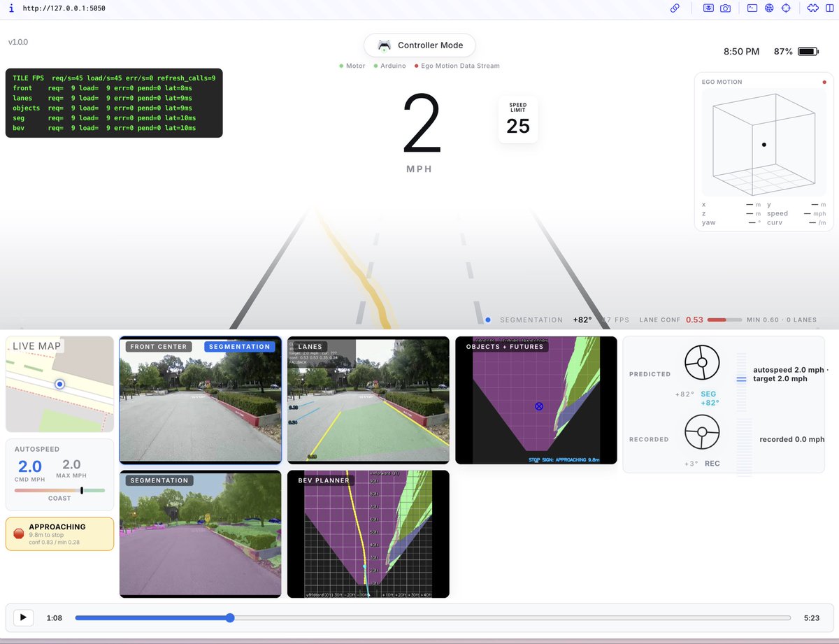This screenshot has width=839, height=644.
Task: Click the APPROACHING stop warning card
Action: [x=59, y=534]
